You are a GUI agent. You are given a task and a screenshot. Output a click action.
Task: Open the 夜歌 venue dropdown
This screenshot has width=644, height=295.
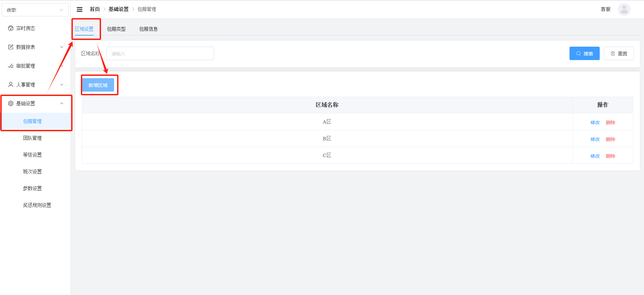point(35,10)
